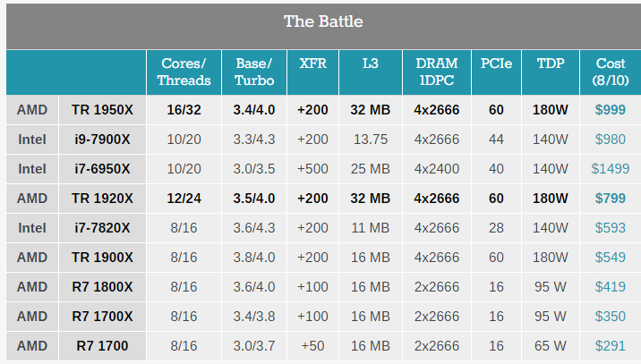Click the $980 price of i9-7900X
Image resolution: width=641 pixels, height=364 pixels.
(x=610, y=140)
